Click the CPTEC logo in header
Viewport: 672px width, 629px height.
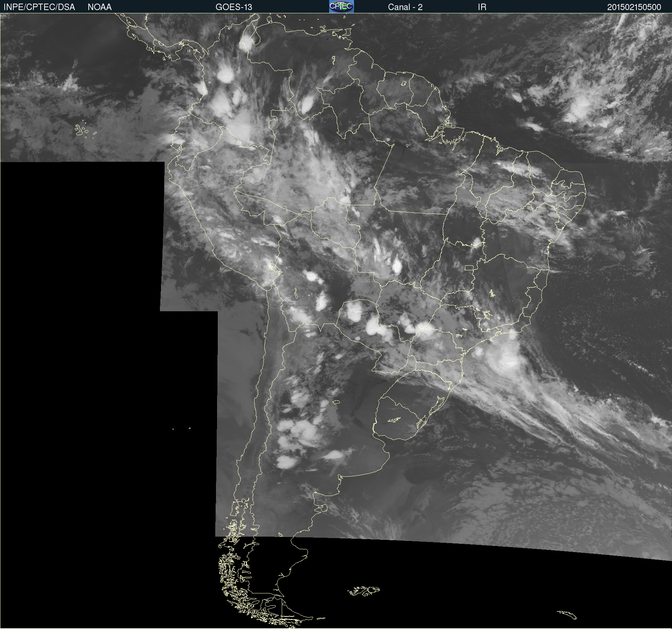coord(341,6)
